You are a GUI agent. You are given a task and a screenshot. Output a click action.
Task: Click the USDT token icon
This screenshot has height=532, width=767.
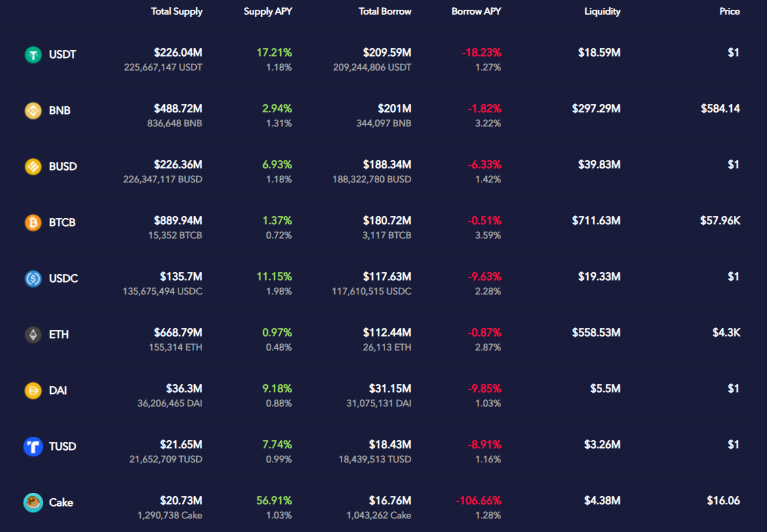[33, 54]
